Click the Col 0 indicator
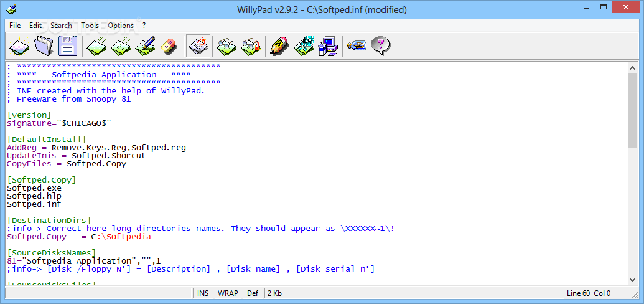This screenshot has height=304, width=644. pos(602,293)
